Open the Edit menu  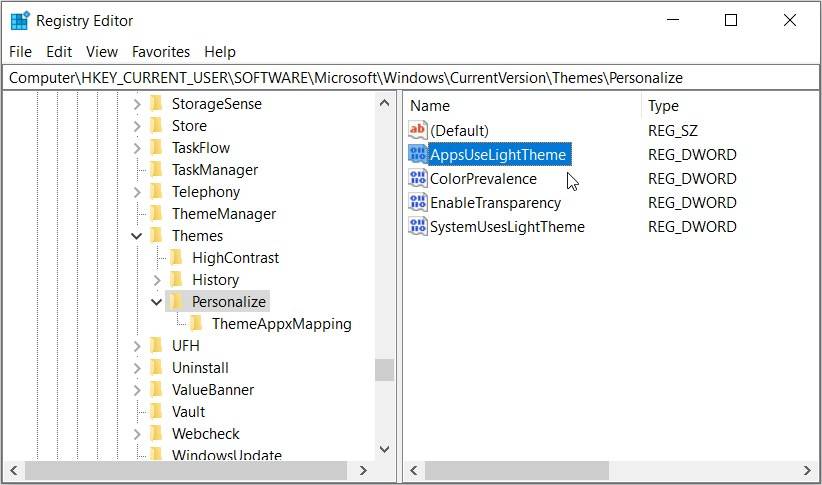point(59,51)
